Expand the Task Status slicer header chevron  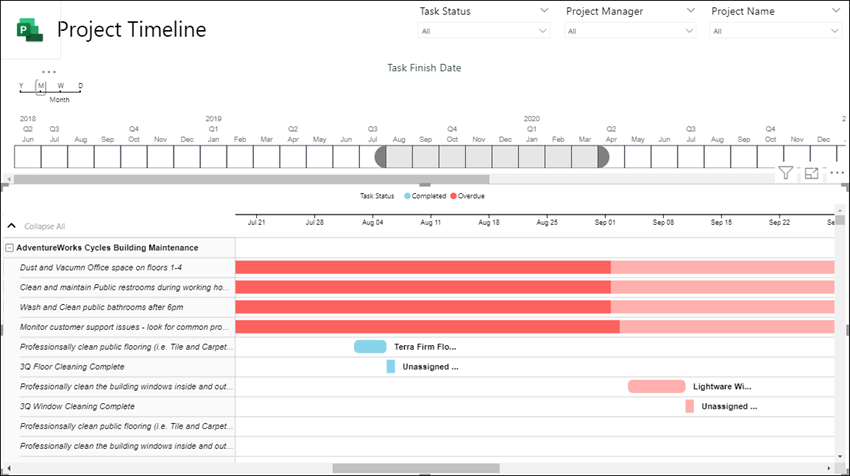click(x=544, y=10)
